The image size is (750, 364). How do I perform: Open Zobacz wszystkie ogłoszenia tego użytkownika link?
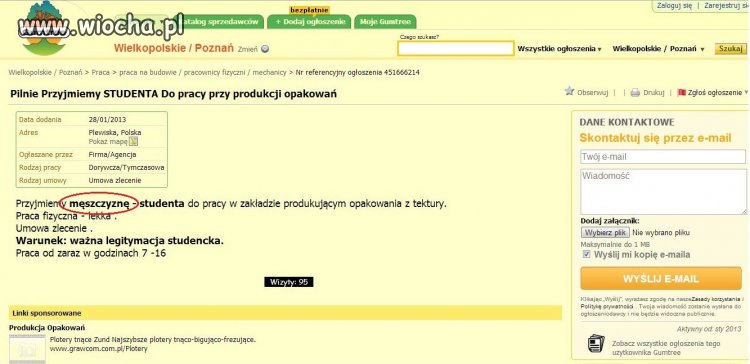coord(666,348)
